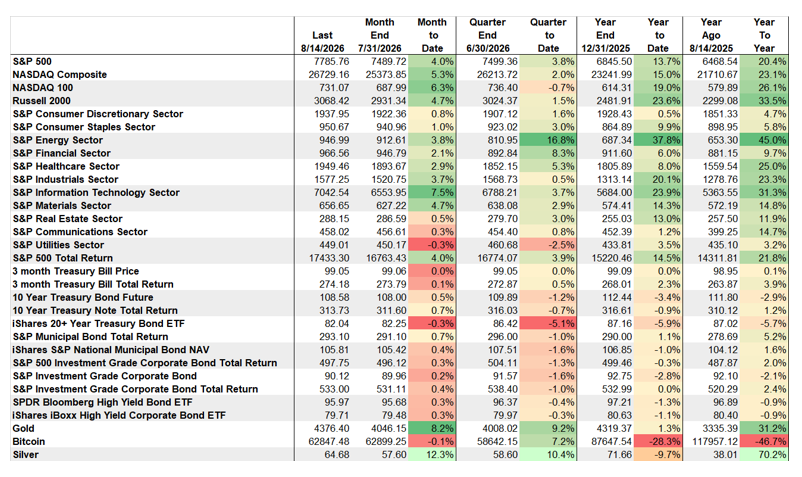The height and width of the screenshot is (477, 802).
Task: Click the NASDAQ Composite row label
Action: [x=60, y=75]
